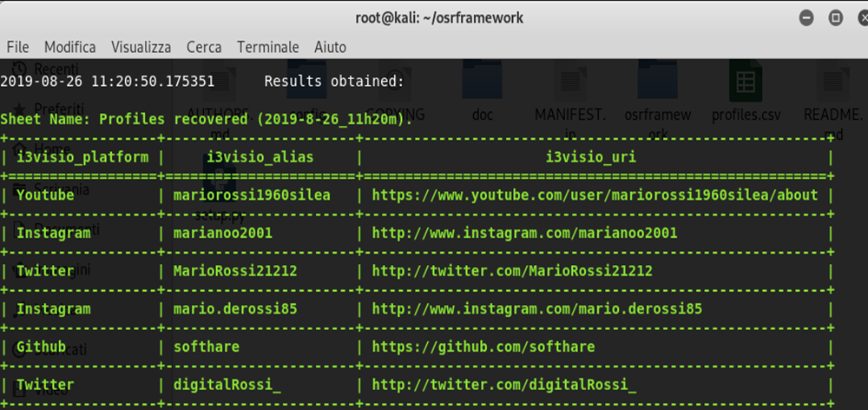This screenshot has width=868, height=410.
Task: Open the Terminale menu
Action: 267,47
